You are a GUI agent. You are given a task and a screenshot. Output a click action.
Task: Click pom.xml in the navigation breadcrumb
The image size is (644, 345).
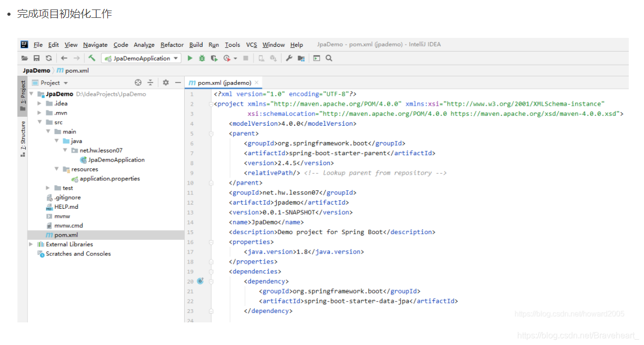click(x=73, y=70)
